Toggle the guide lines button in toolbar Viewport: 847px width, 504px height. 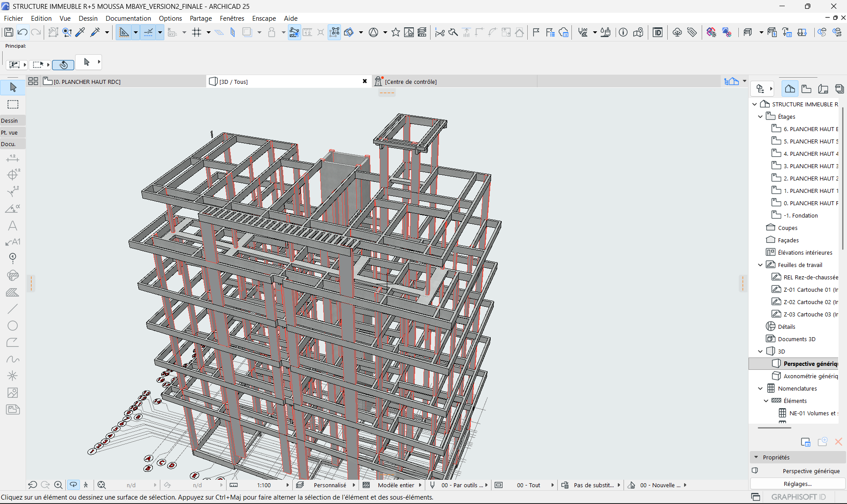[x=124, y=32]
